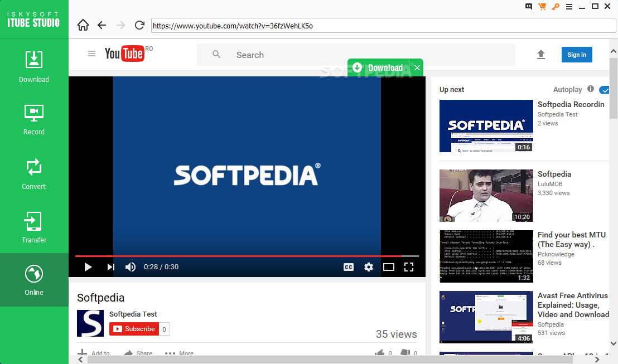Enter full screen video mode
This screenshot has width=618, height=364.
409,267
